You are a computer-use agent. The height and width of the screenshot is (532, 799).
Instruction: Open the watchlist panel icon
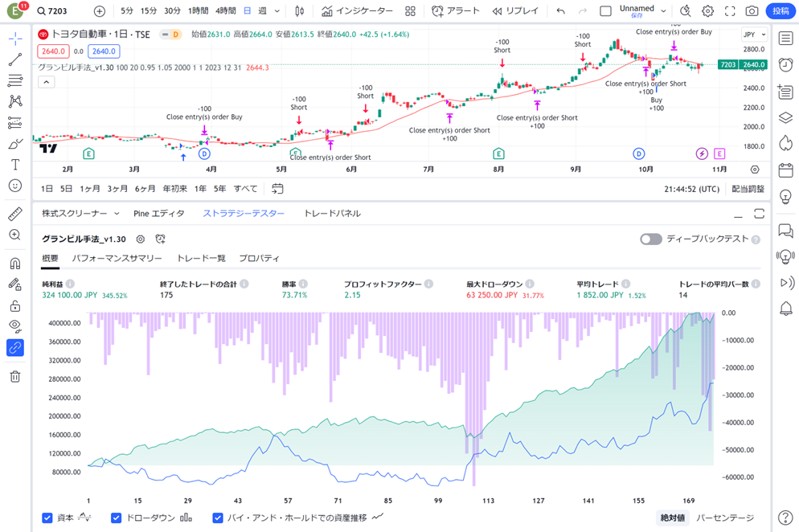(x=786, y=39)
